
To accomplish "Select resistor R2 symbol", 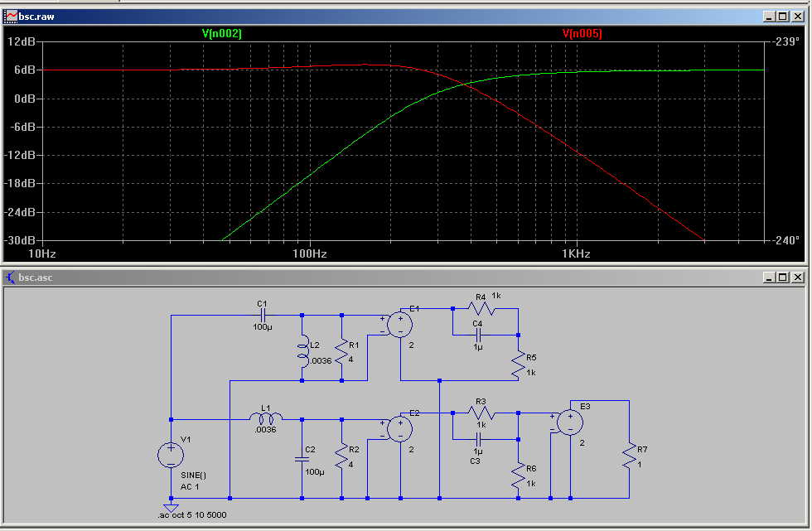I will [x=341, y=456].
